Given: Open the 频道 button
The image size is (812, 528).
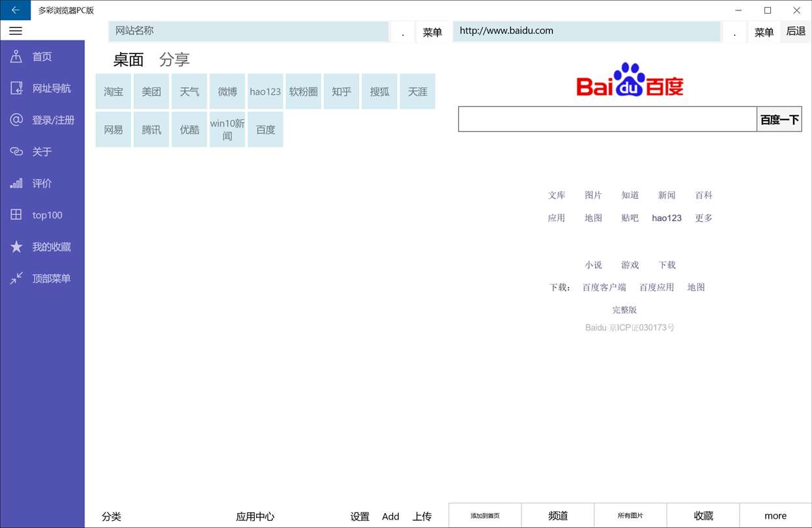Looking at the screenshot, I should [558, 516].
